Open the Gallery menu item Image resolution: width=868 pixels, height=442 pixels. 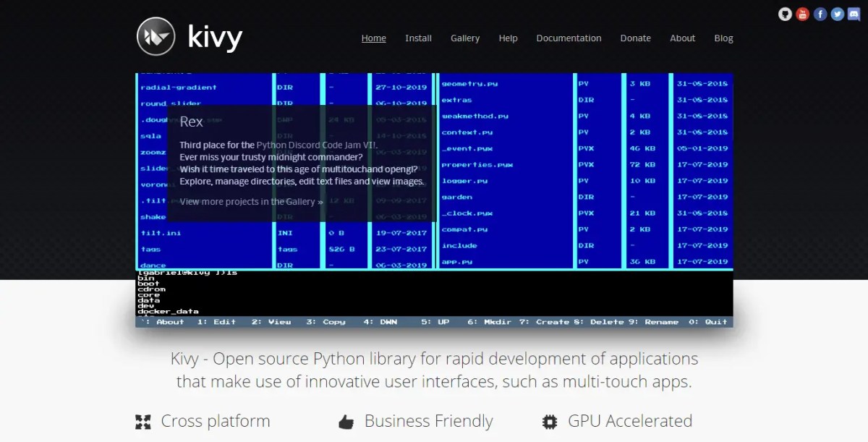point(465,38)
